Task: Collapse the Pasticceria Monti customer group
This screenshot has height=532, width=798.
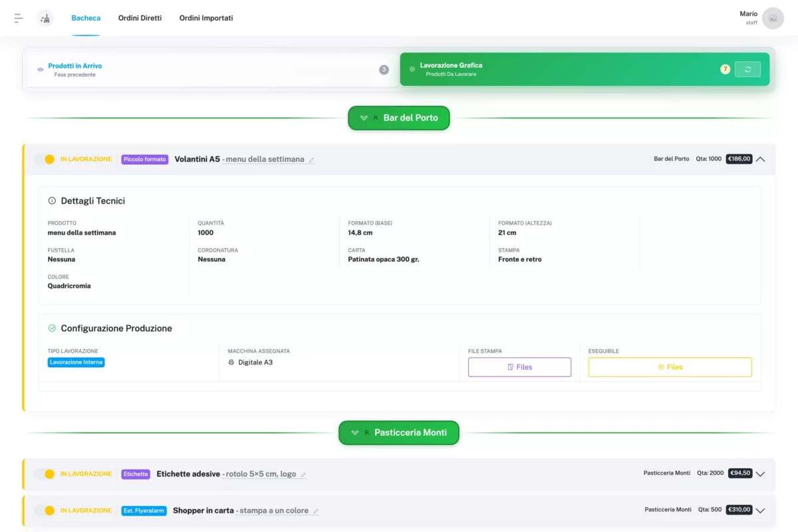Action: (x=399, y=432)
